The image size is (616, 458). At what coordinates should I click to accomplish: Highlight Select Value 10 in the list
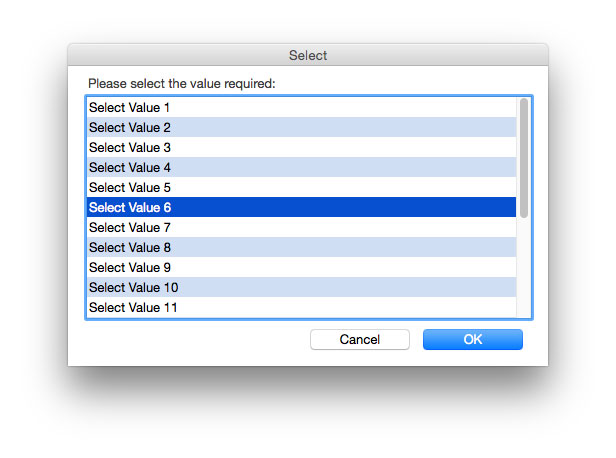tap(301, 287)
